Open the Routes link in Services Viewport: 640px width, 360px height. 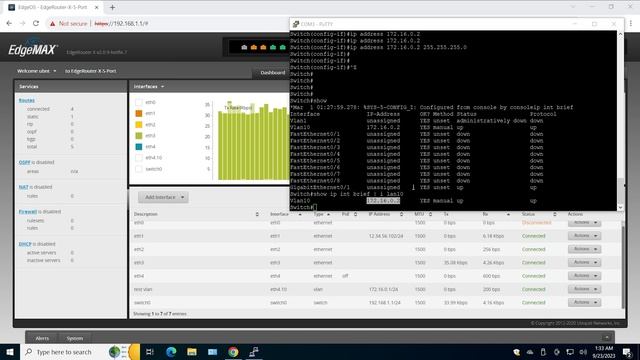[27, 100]
